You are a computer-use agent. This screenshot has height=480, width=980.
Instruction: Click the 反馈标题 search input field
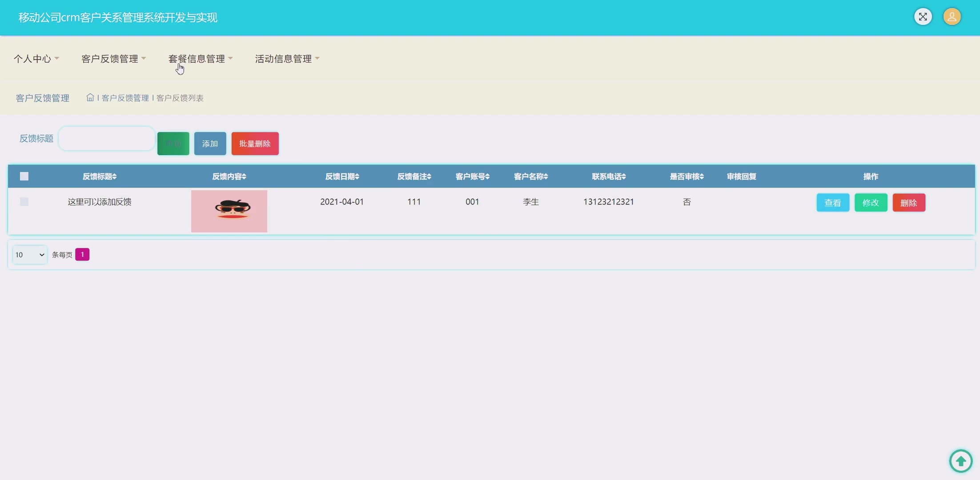(107, 138)
